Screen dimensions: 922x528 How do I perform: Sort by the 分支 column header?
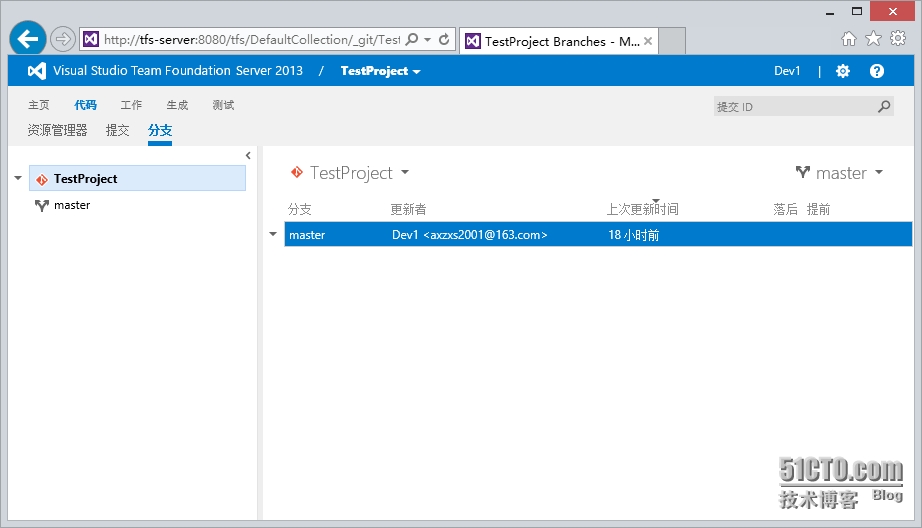pos(299,209)
